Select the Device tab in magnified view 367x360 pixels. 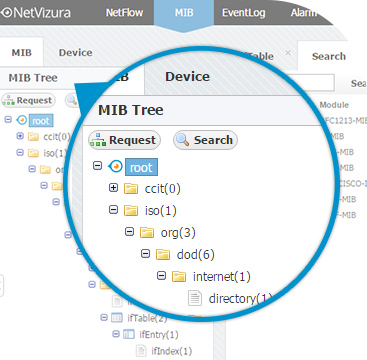click(x=187, y=77)
